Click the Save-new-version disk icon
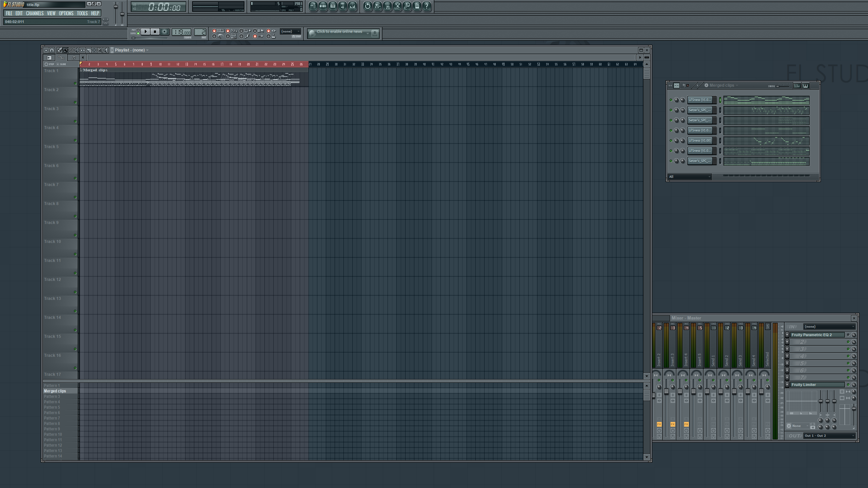 tap(377, 6)
